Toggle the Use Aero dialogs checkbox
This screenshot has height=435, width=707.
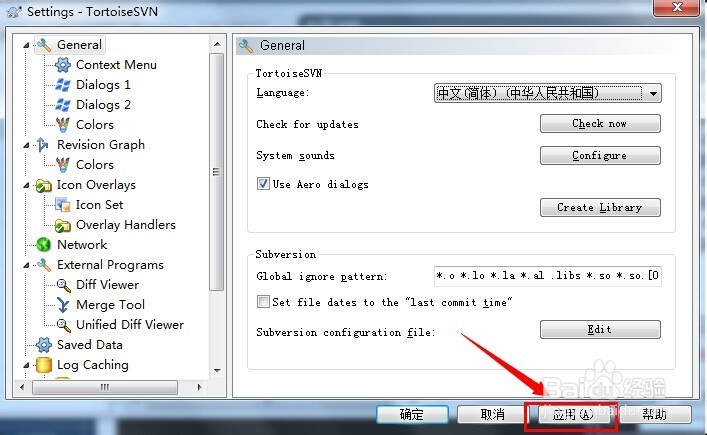click(x=263, y=183)
